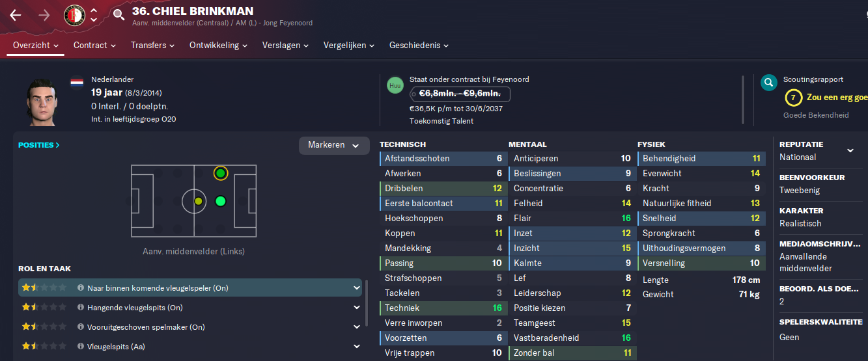The image size is (868, 361).
Task: Open the Ontwikkeling menu
Action: tap(219, 45)
